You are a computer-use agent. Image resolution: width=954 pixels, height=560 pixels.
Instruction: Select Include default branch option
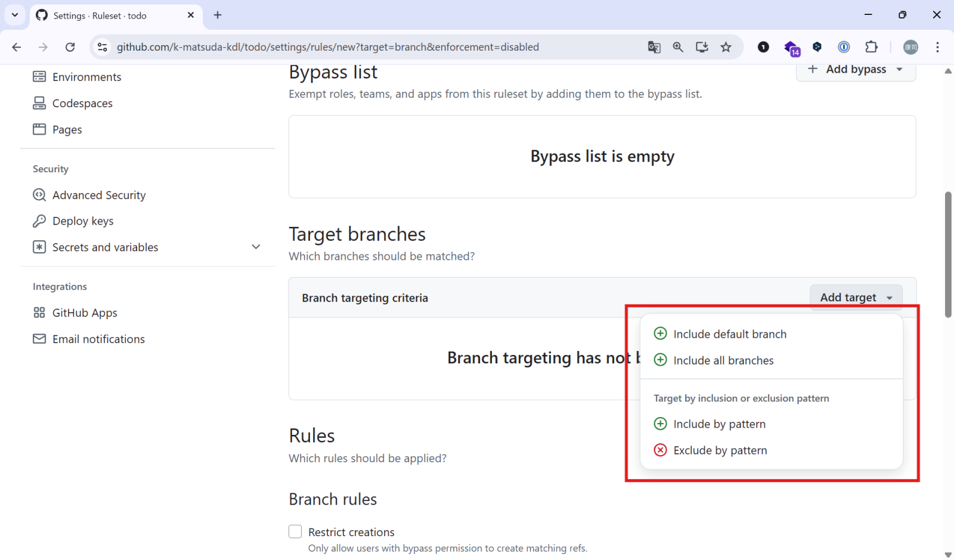tap(729, 334)
